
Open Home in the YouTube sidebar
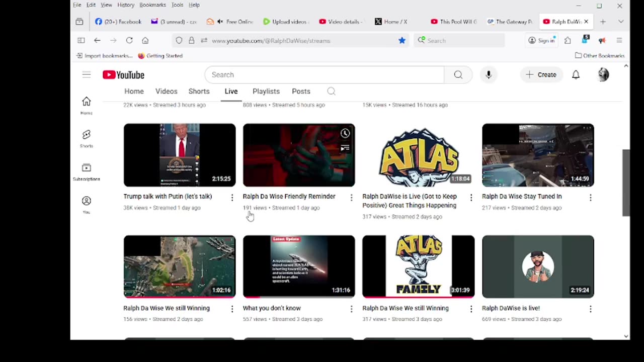click(x=87, y=106)
